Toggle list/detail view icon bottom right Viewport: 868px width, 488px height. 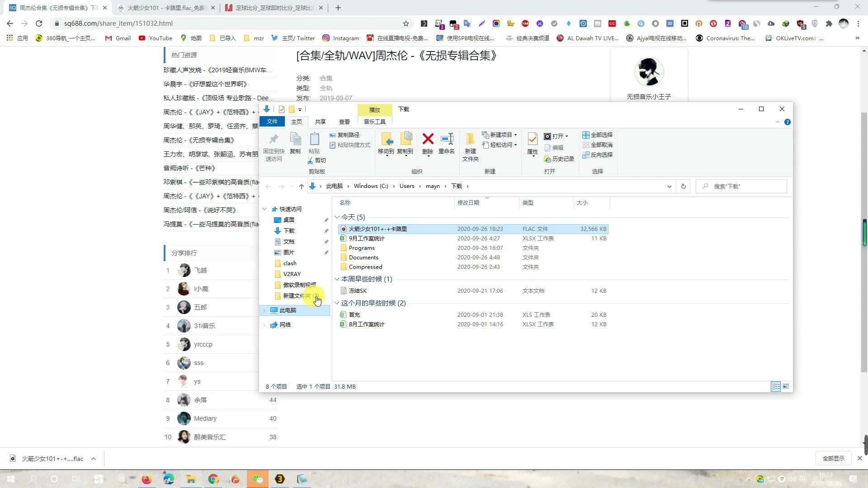777,387
